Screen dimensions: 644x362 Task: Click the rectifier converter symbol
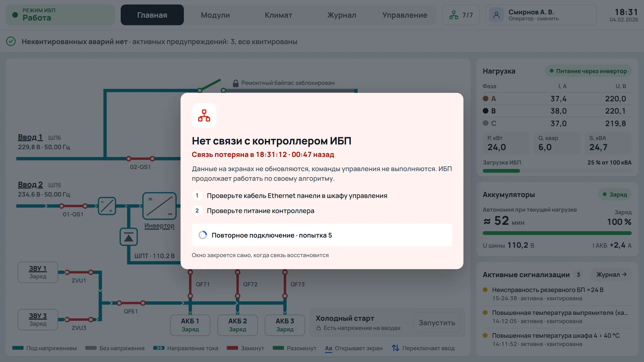(x=107, y=206)
